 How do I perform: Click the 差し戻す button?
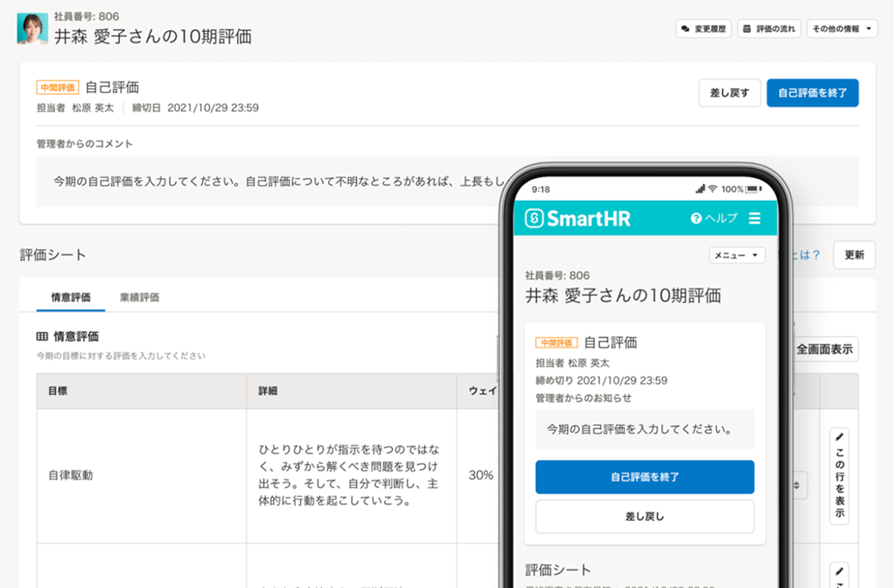pos(728,92)
